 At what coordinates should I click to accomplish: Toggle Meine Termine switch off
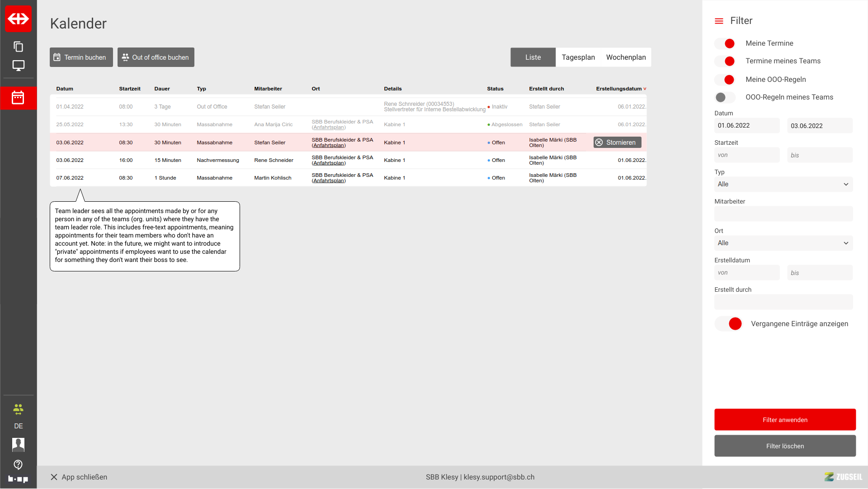[725, 43]
